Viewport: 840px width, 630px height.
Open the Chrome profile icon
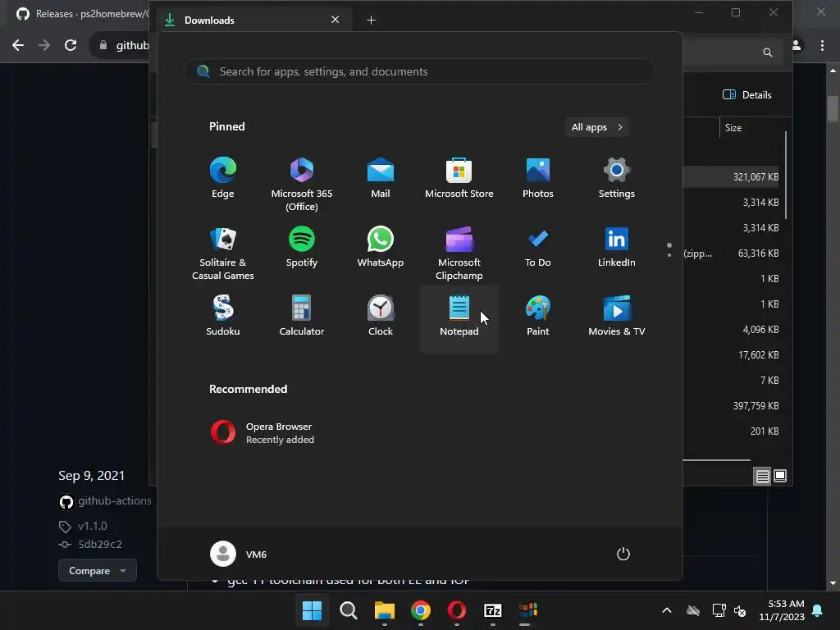pos(797,46)
